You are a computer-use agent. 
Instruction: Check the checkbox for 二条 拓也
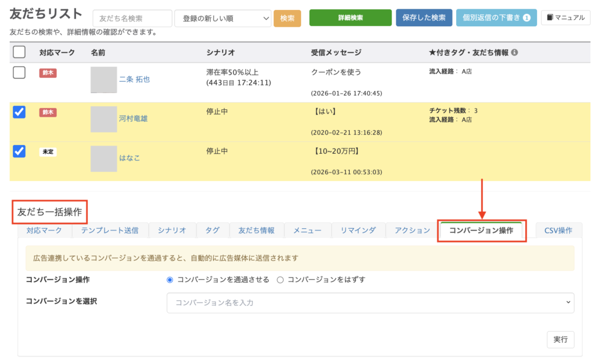point(19,73)
